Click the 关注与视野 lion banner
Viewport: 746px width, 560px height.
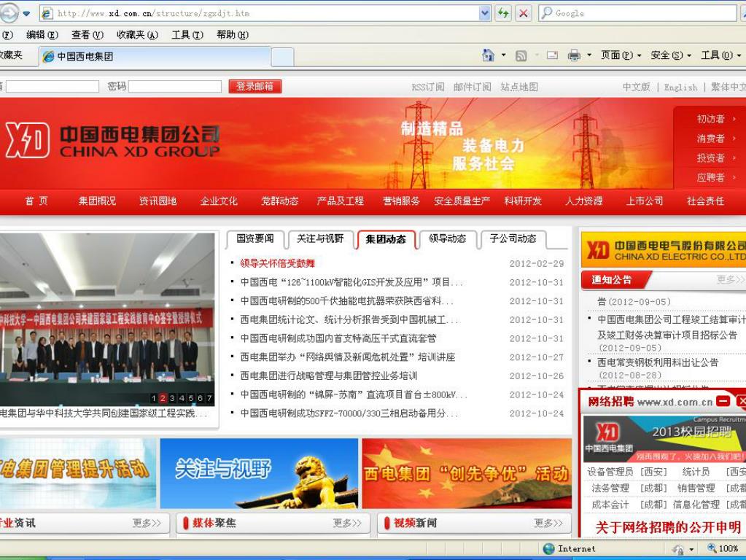(259, 473)
